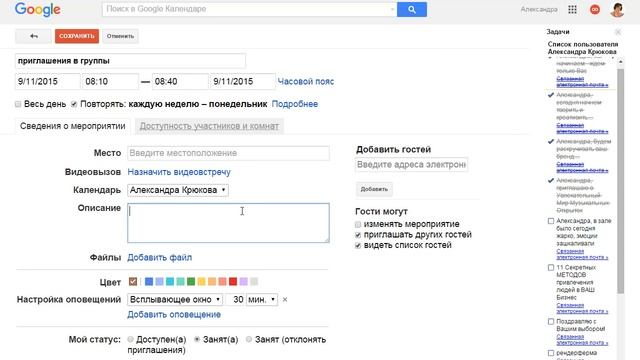The width and height of the screenshot is (640, 360).
Task: Toggle guests can изменять мероприятие
Action: click(358, 224)
